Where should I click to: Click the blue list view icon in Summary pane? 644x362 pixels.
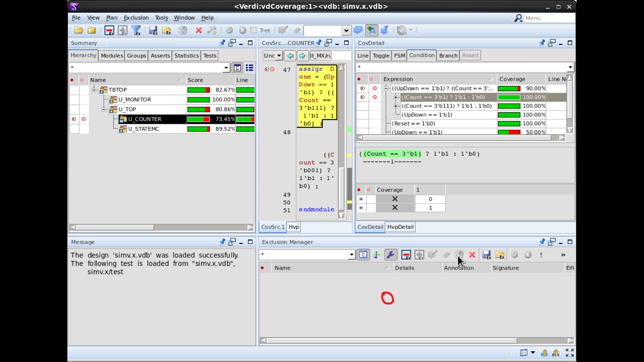(250, 68)
